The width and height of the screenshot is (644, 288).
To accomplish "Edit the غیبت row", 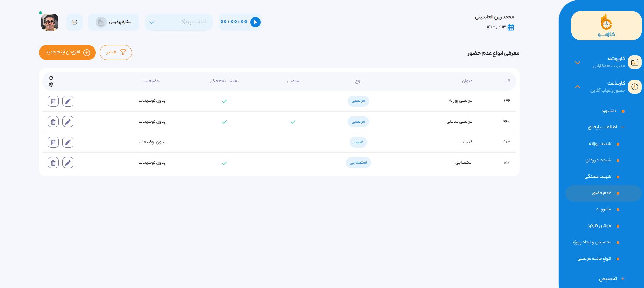I will coord(68,142).
